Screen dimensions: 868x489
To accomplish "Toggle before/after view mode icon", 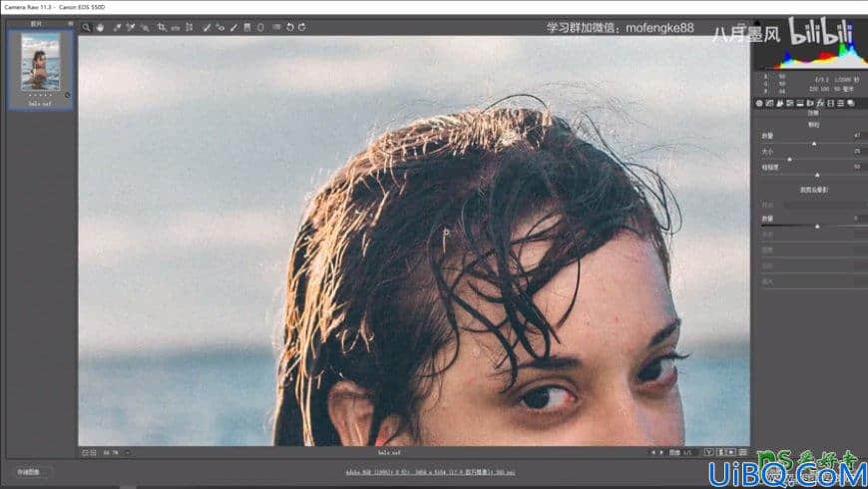I will point(709,452).
